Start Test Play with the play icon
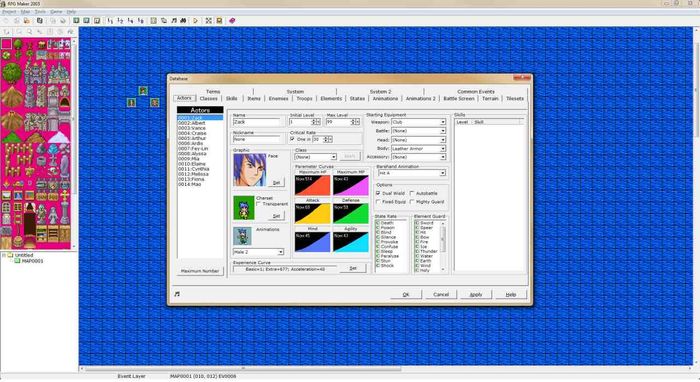This screenshot has height=382, width=700. [196, 21]
